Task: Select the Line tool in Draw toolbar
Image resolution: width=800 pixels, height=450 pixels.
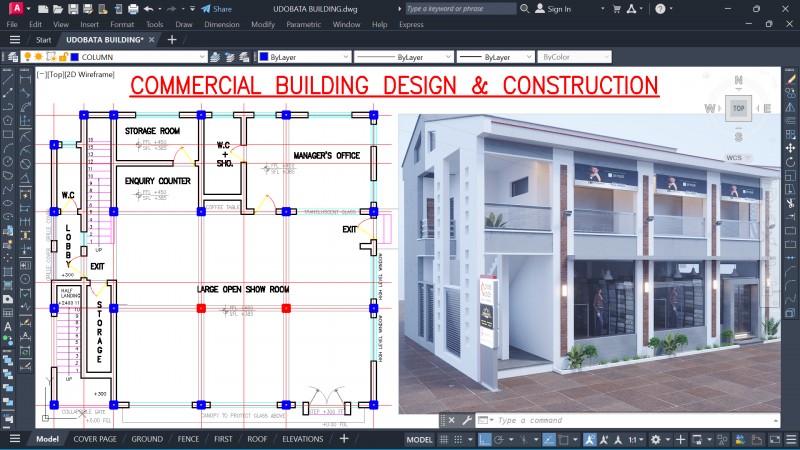Action: (8, 79)
